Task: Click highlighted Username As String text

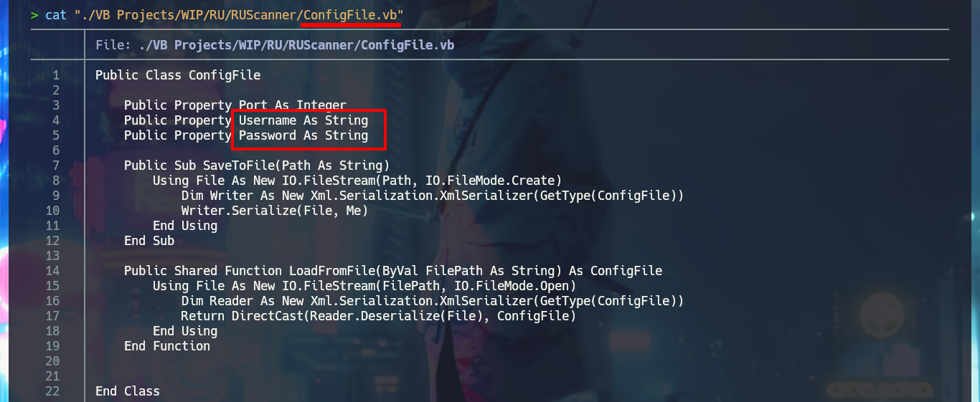Action: [303, 120]
